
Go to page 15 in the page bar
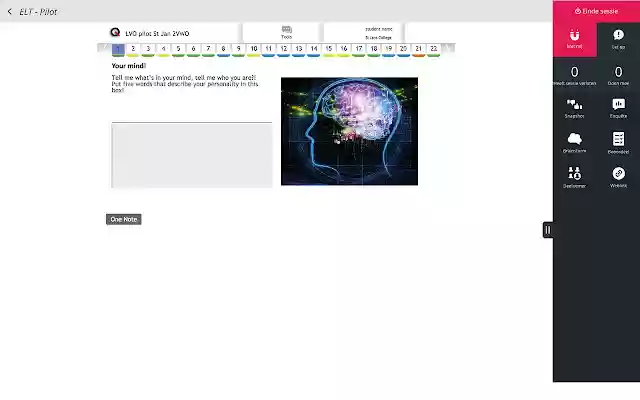[x=329, y=49]
